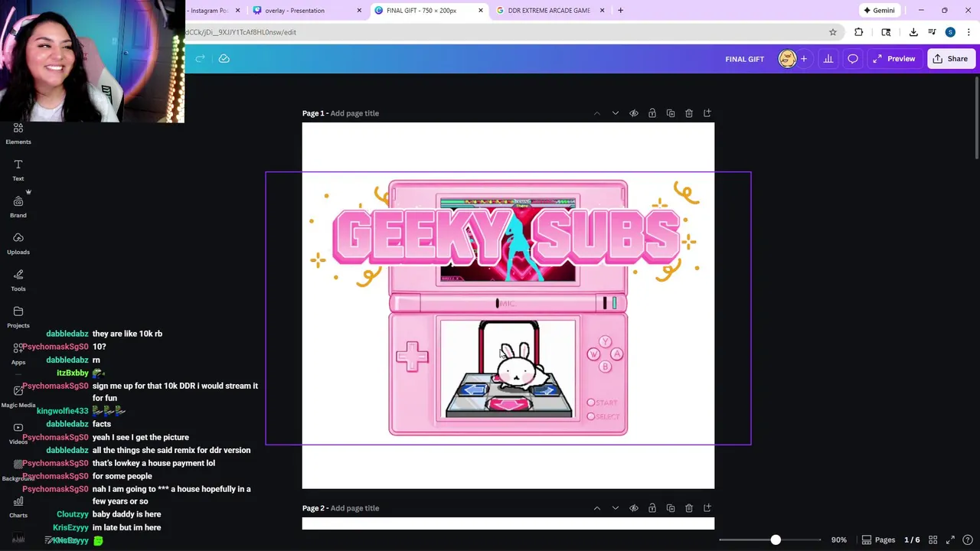Enter fullscreen present mode
The image size is (980, 551).
[950, 540]
